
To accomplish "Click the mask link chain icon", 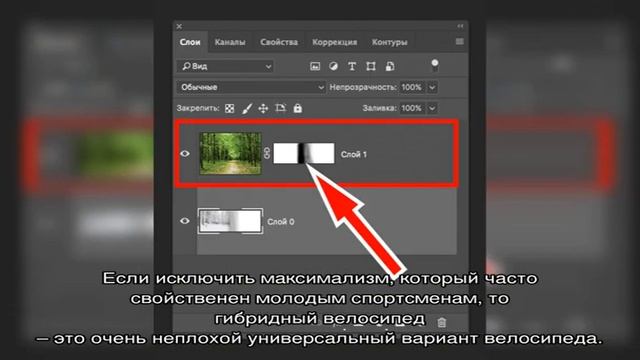I will click(x=267, y=153).
